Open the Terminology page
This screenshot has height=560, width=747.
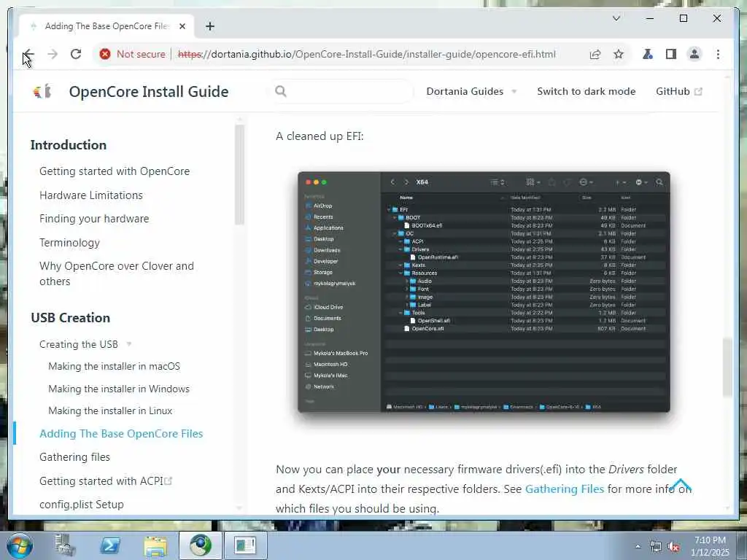(x=69, y=243)
